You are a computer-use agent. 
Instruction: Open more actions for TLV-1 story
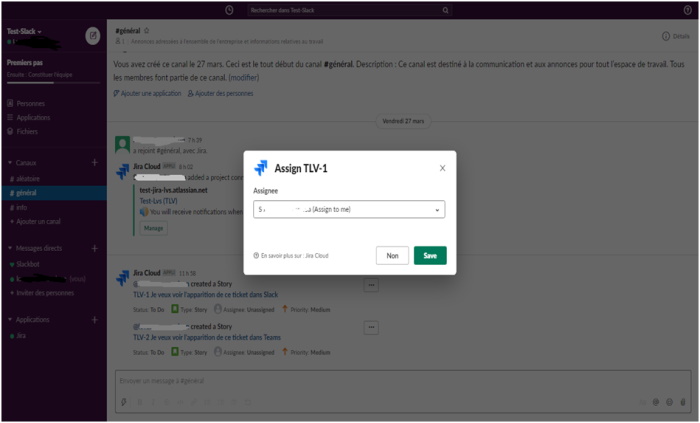(x=371, y=285)
